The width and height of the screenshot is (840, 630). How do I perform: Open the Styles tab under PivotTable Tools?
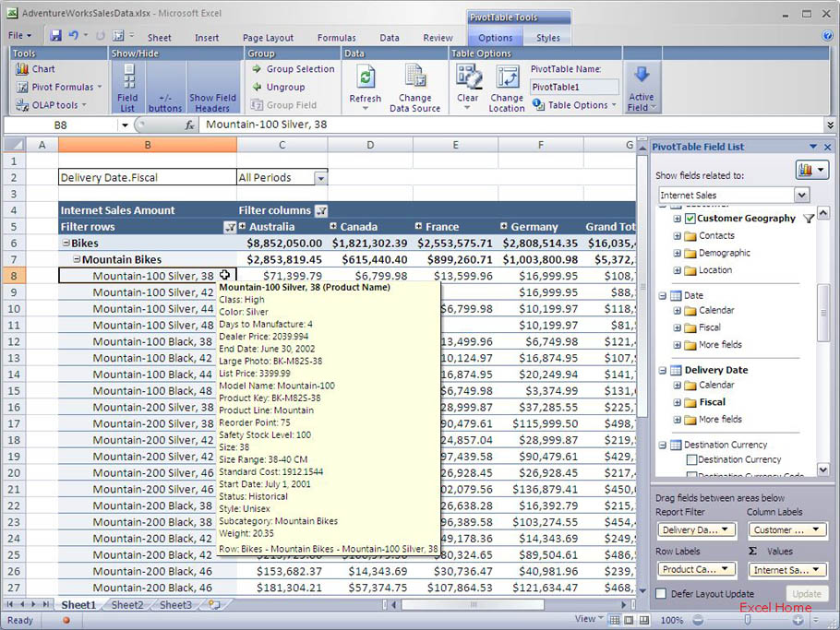pos(548,38)
